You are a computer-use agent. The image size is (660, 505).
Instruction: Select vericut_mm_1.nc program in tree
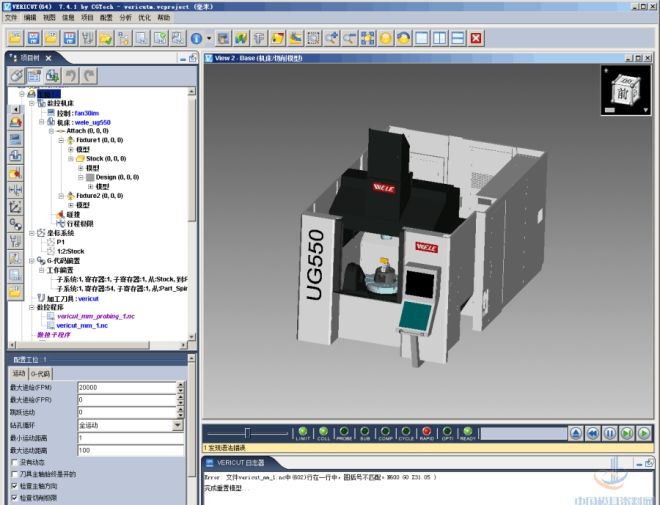(x=82, y=326)
